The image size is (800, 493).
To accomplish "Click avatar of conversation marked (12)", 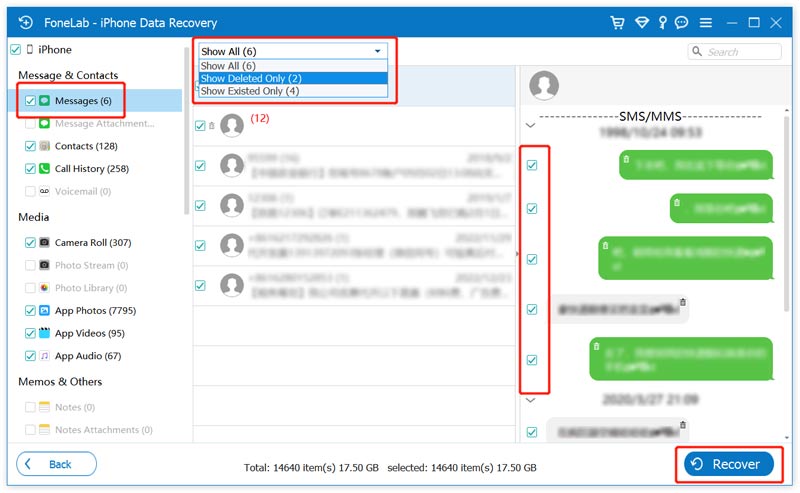I will click(232, 126).
